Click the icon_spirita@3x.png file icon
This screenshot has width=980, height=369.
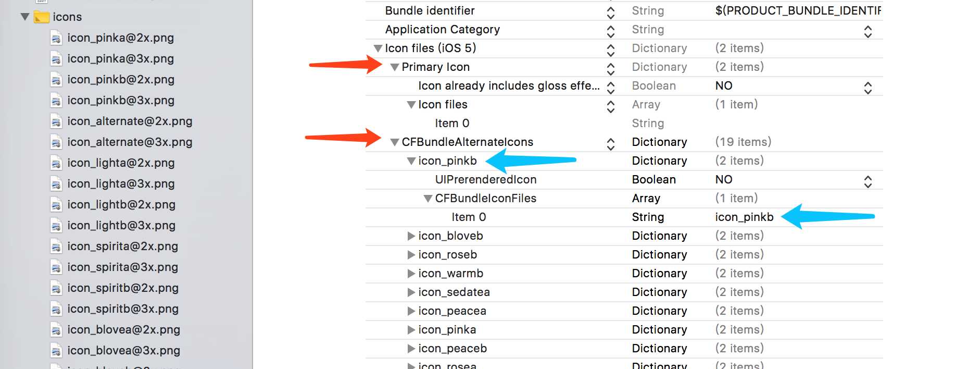coord(56,267)
